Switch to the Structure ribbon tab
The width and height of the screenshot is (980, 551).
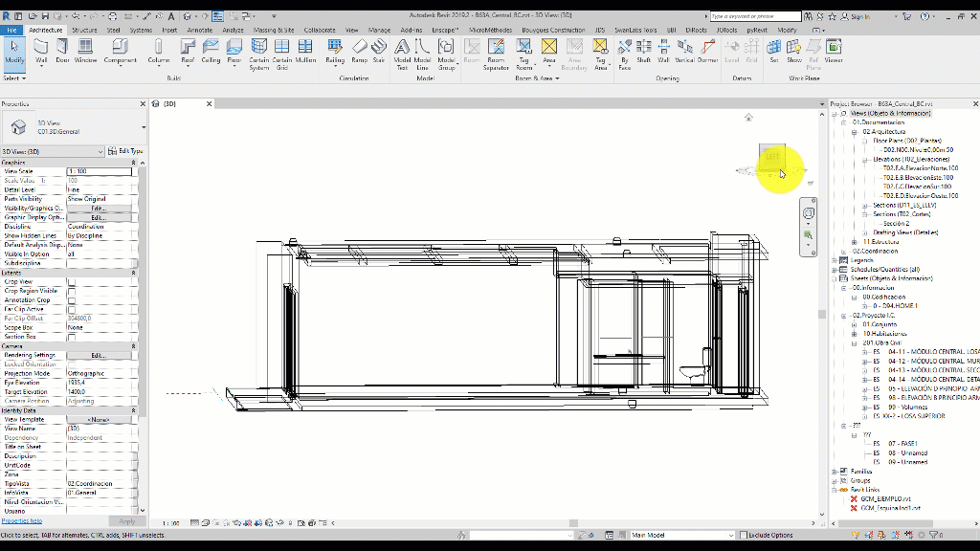pyautogui.click(x=84, y=30)
